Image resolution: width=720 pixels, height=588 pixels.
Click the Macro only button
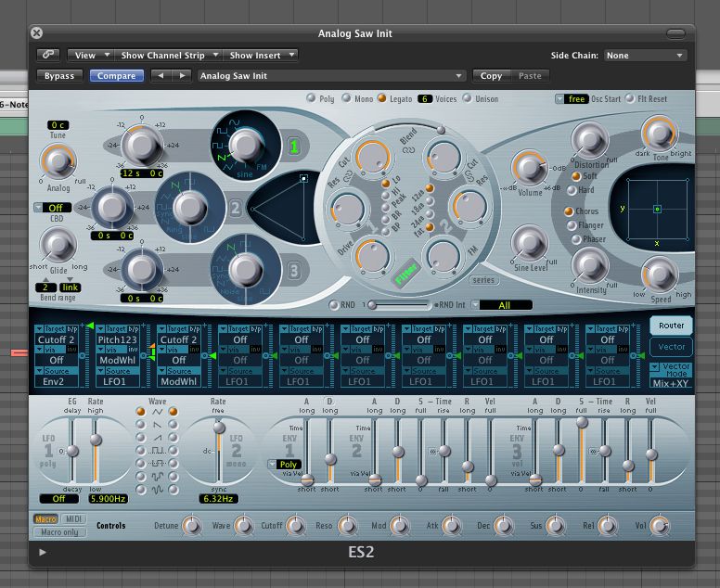pos(59,532)
